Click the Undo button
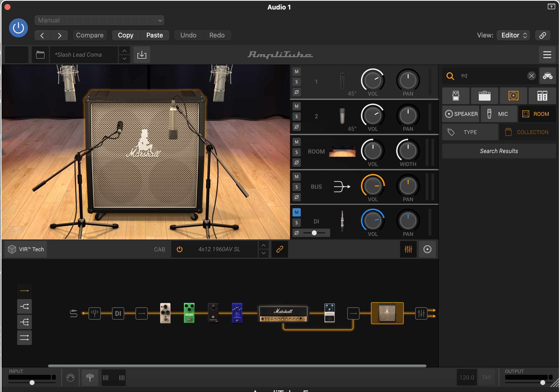 [188, 35]
